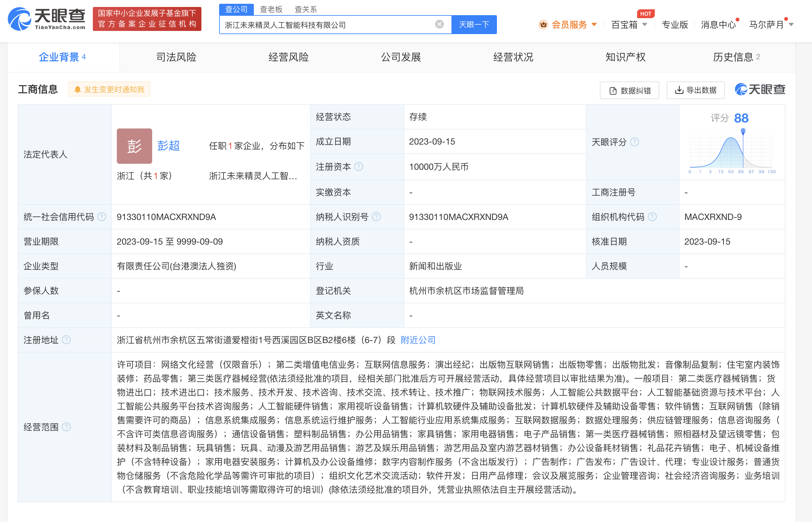Select the 查公司 search tab

click(x=236, y=9)
